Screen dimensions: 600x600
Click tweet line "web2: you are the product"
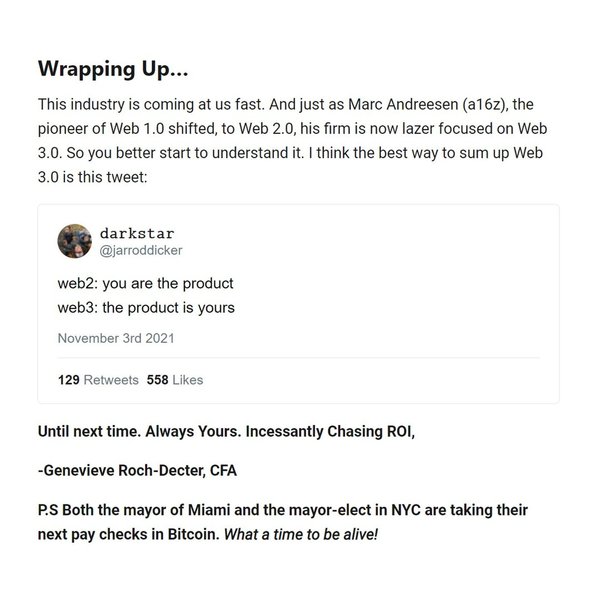tap(145, 283)
